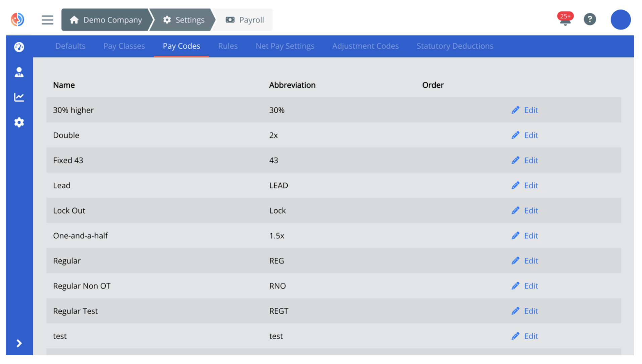642x364 pixels.
Task: Click the home icon in the Demo Company breadcrumb
Action: tap(74, 20)
